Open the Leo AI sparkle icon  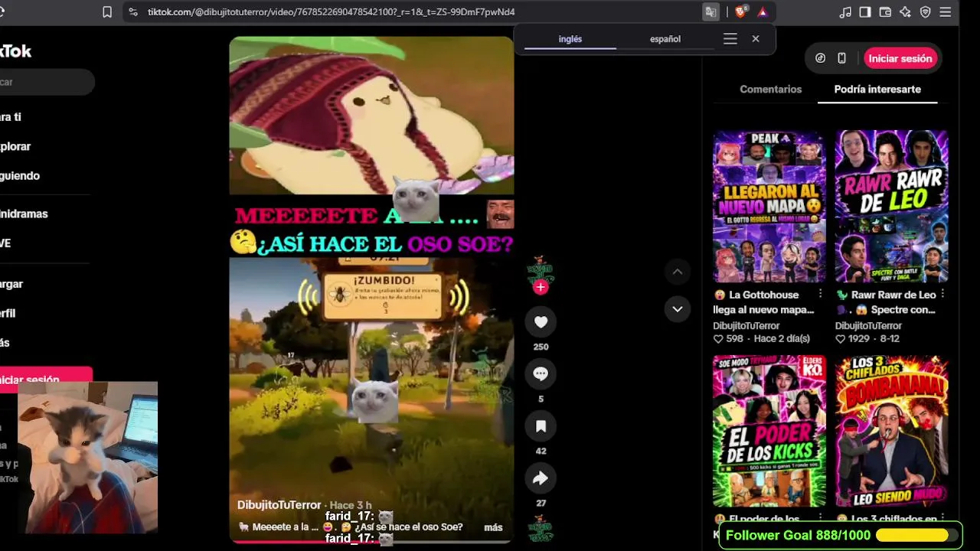click(905, 12)
